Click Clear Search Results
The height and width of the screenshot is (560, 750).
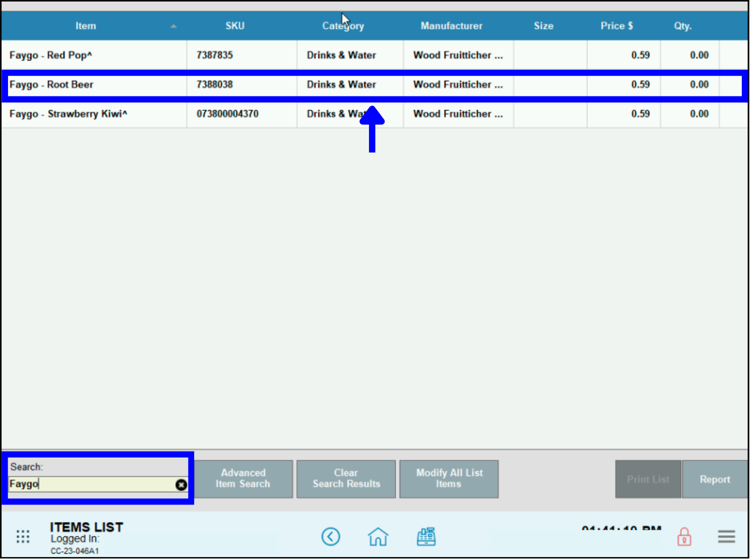(x=346, y=479)
